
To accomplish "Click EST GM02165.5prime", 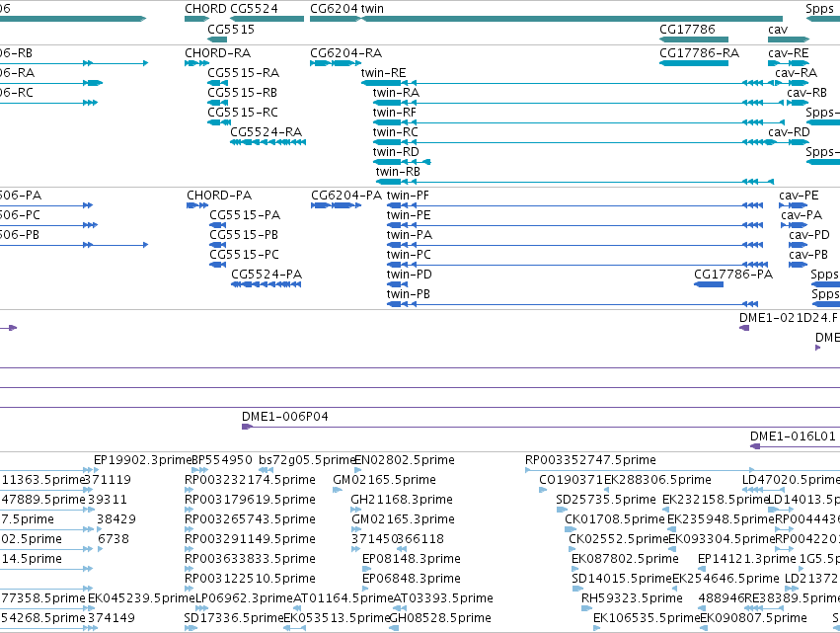I will pyautogui.click(x=385, y=480).
